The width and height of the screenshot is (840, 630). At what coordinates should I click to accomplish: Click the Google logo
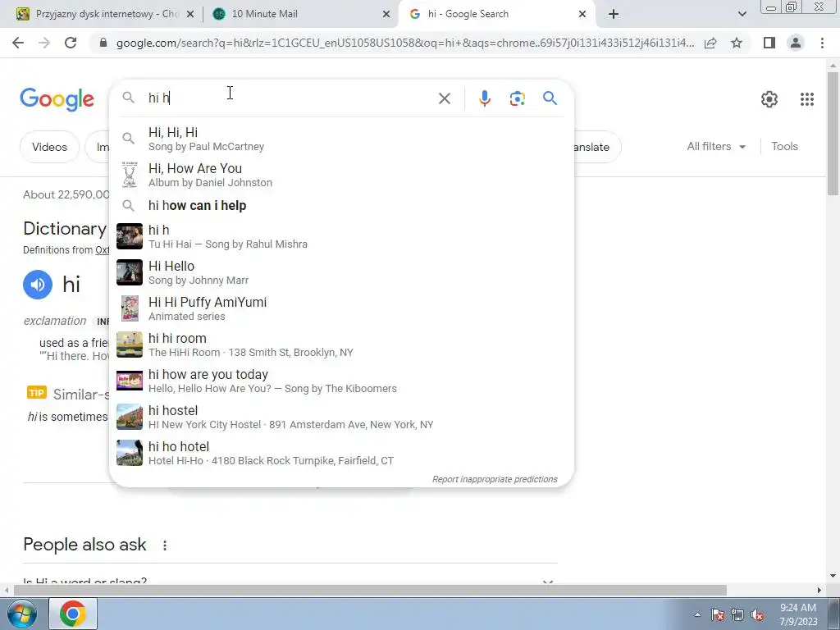point(57,99)
